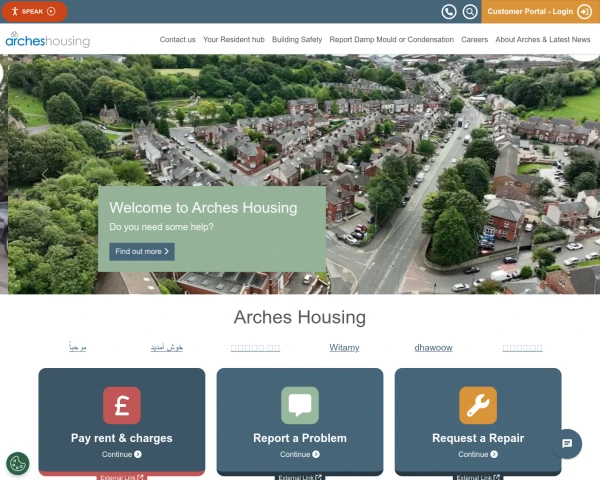Image resolution: width=600 pixels, height=480 pixels.
Task: Go to Building Safety menu
Action: [297, 39]
